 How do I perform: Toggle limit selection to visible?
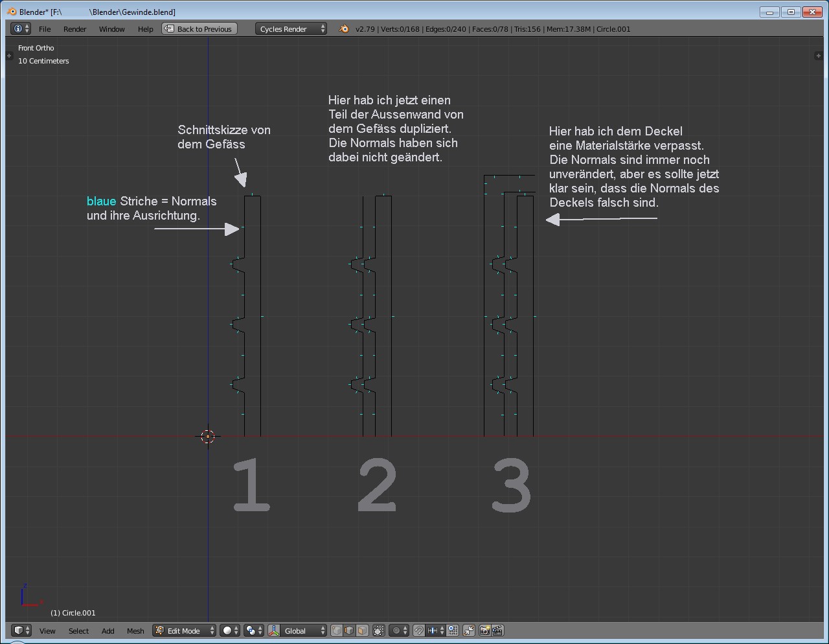tap(379, 630)
